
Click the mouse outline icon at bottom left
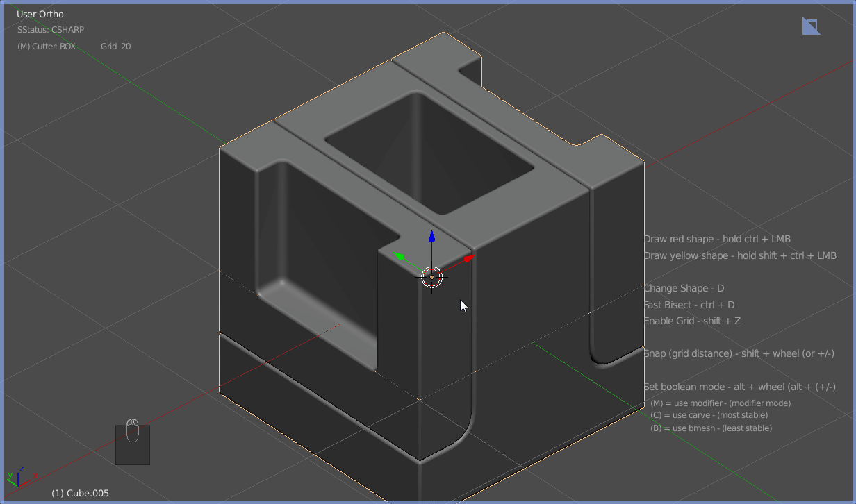click(132, 431)
